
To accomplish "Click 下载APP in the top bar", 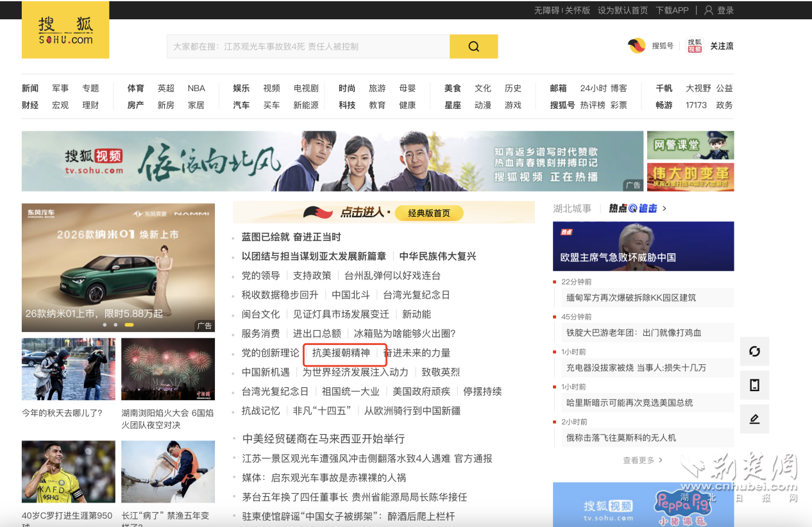I will [672, 10].
